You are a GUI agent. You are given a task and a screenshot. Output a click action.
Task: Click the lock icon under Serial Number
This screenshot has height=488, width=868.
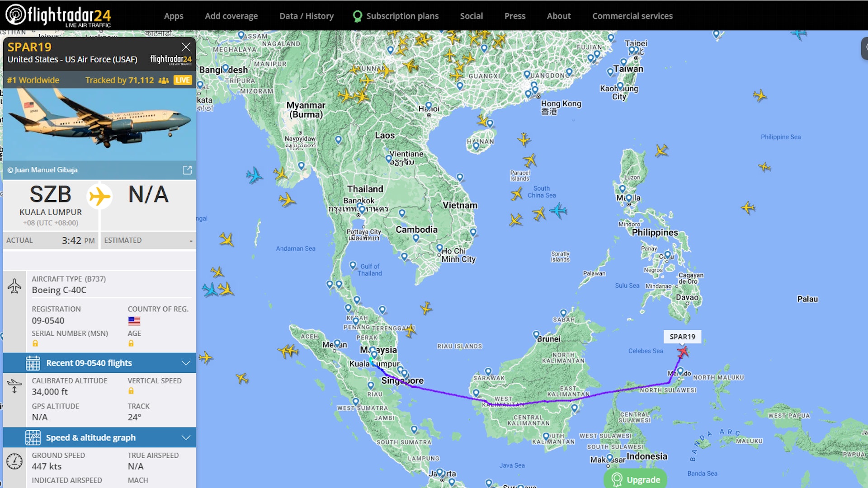(x=35, y=344)
